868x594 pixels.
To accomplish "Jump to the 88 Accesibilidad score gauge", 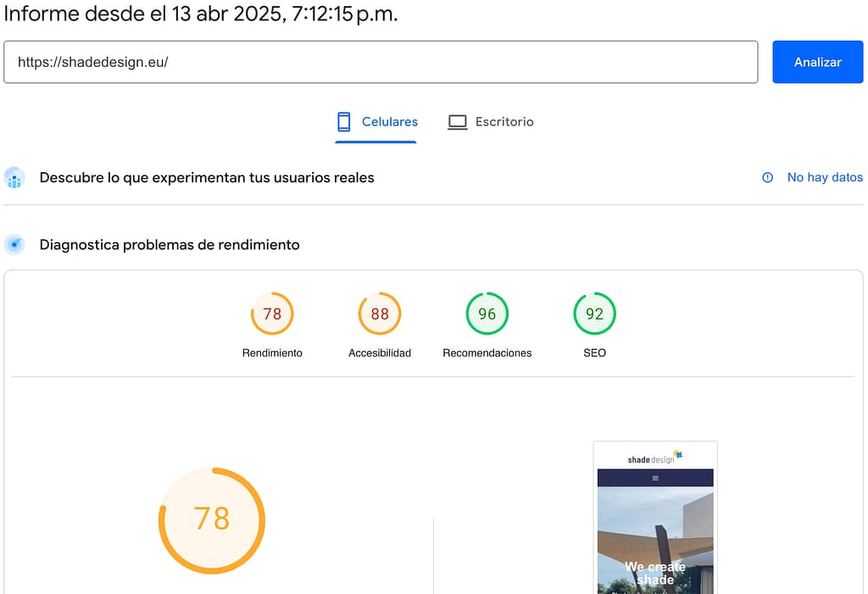I will [380, 314].
